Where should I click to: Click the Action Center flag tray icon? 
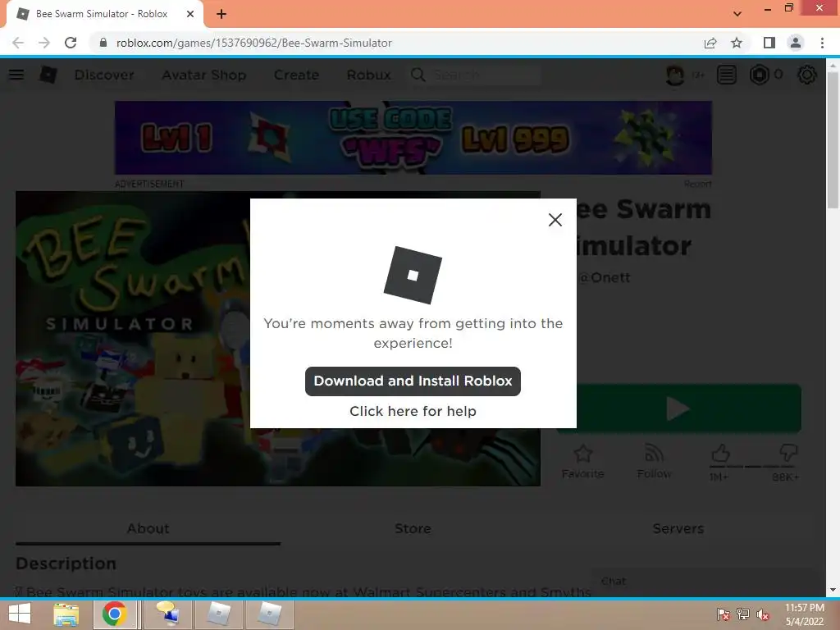(x=723, y=614)
